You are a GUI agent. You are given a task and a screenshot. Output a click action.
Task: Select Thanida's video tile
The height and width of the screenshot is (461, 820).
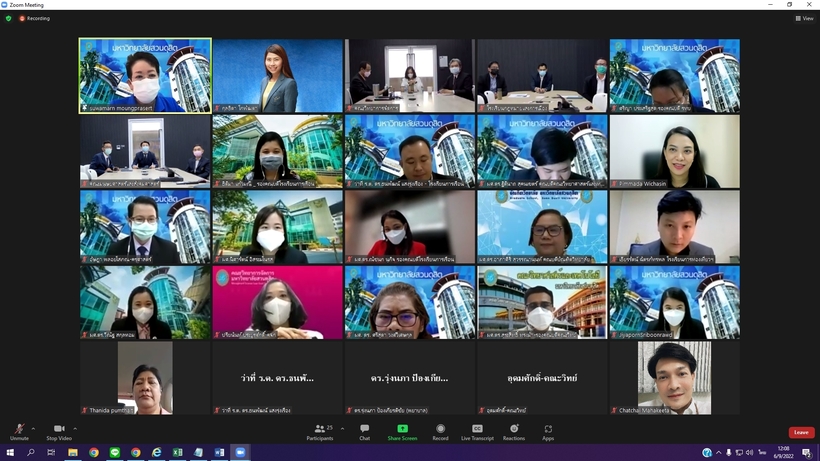(145, 378)
